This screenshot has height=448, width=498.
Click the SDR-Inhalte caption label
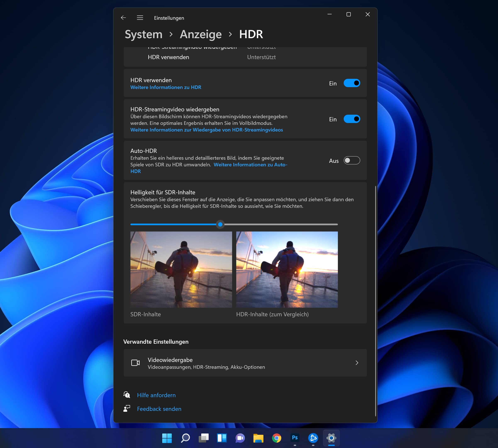tap(145, 314)
